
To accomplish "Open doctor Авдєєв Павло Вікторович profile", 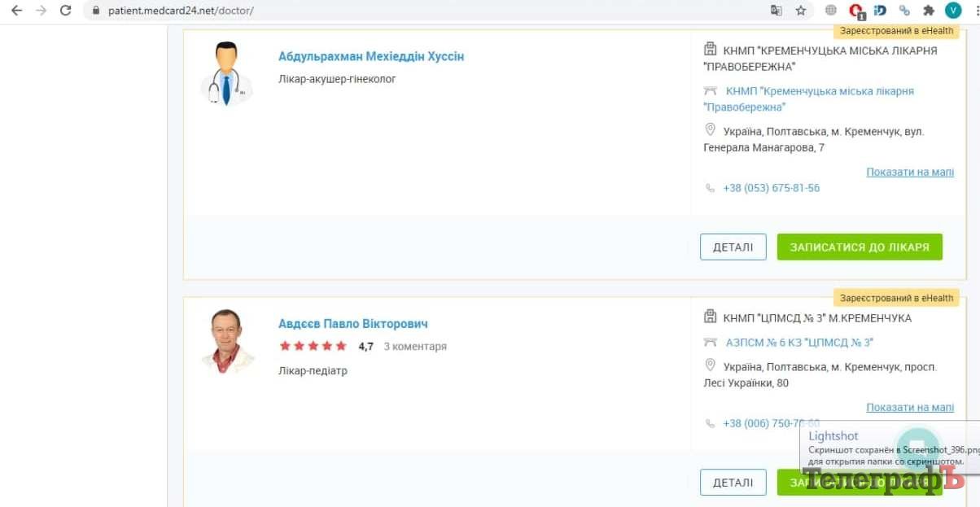I will pos(352,323).
